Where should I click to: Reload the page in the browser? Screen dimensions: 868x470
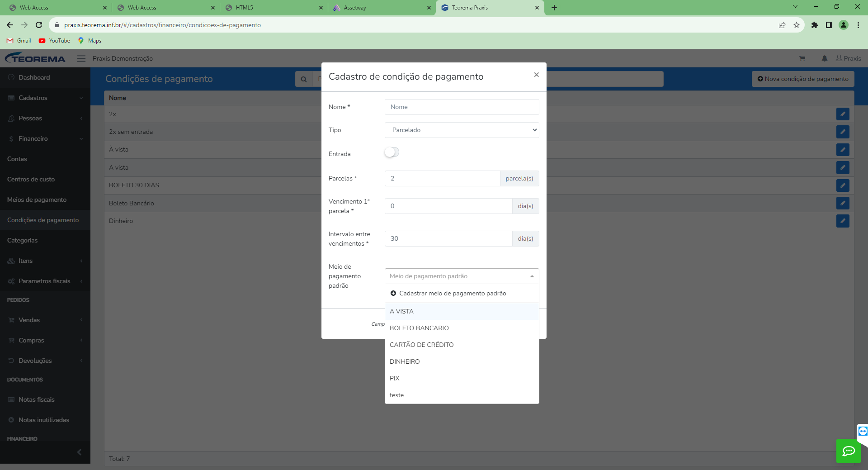coord(39,25)
